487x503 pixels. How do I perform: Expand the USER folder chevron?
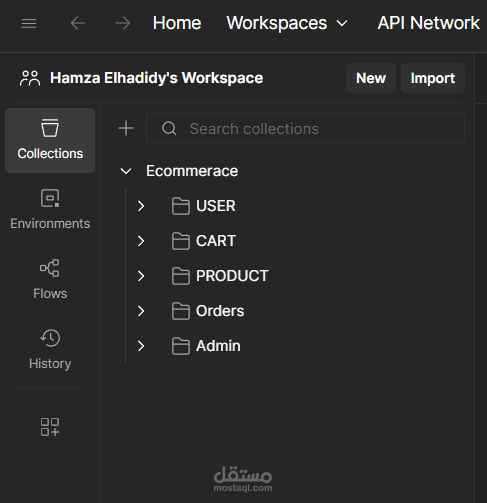pos(141,206)
